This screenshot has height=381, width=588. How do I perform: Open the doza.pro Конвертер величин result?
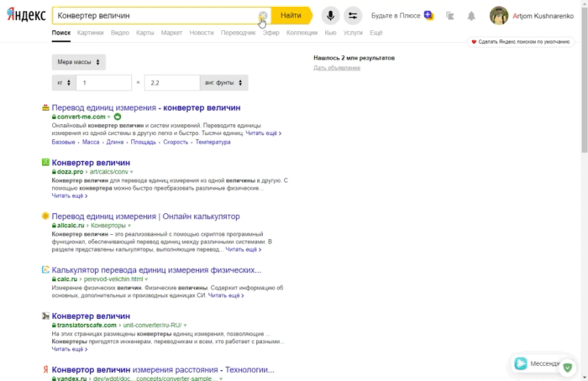coord(91,163)
